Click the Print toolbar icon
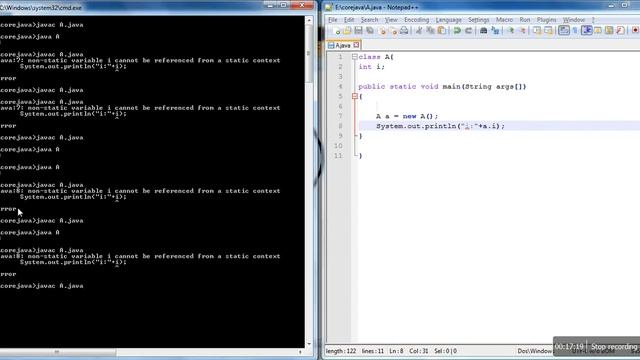The height and width of the screenshot is (360, 640). click(404, 31)
